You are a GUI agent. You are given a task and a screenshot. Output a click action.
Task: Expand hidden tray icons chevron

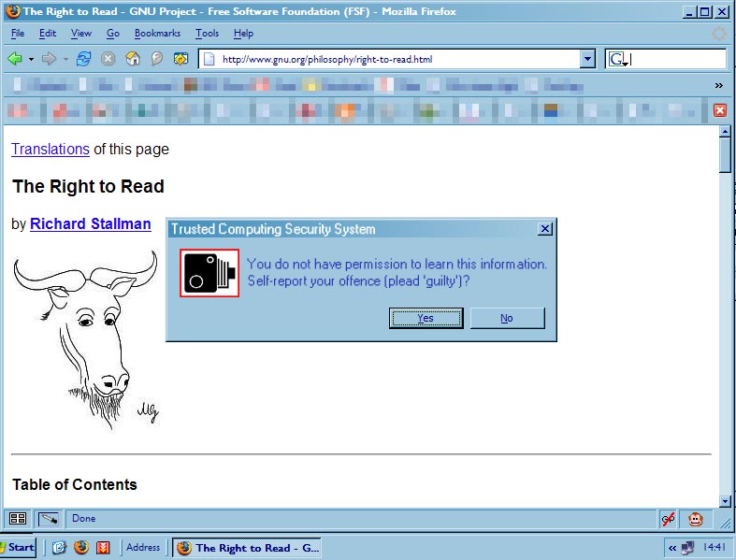click(x=672, y=548)
